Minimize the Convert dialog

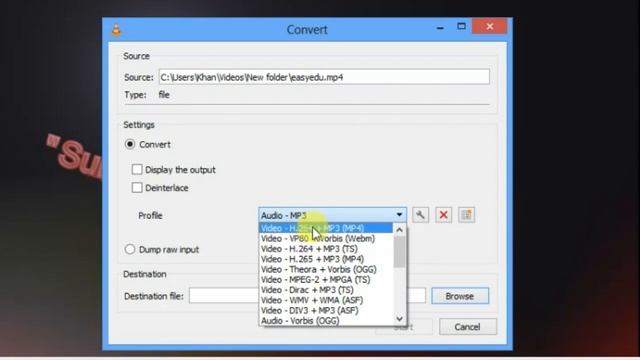click(440, 28)
